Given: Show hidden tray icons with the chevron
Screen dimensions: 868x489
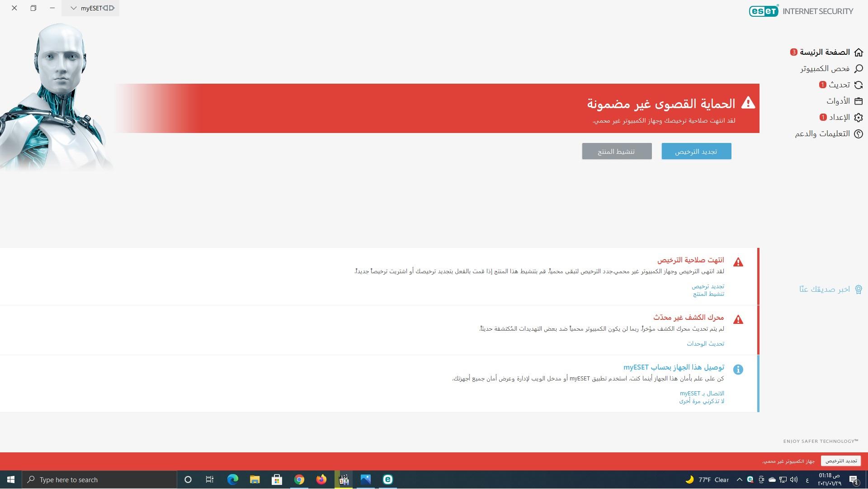Looking at the screenshot, I should point(739,480).
